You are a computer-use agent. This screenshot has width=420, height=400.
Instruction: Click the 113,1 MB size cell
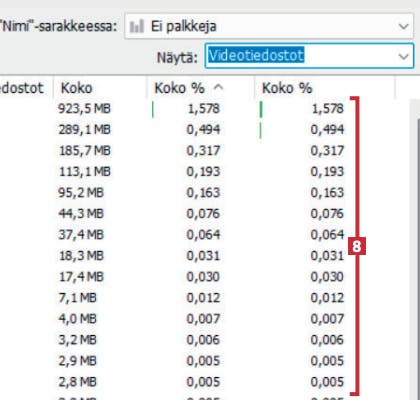click(x=85, y=172)
